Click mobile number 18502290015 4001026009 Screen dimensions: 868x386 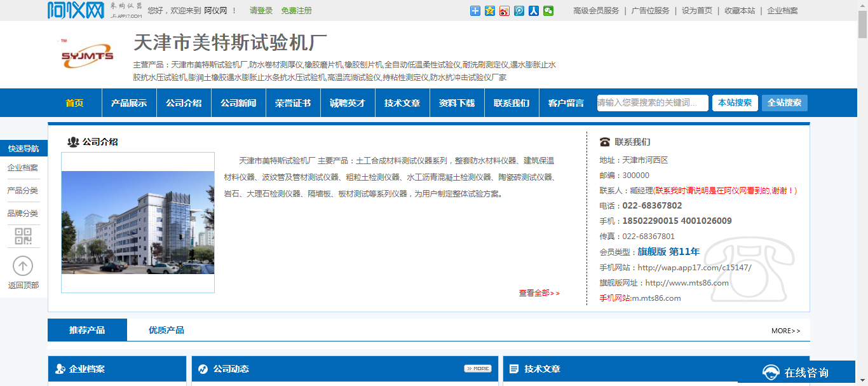(677, 221)
